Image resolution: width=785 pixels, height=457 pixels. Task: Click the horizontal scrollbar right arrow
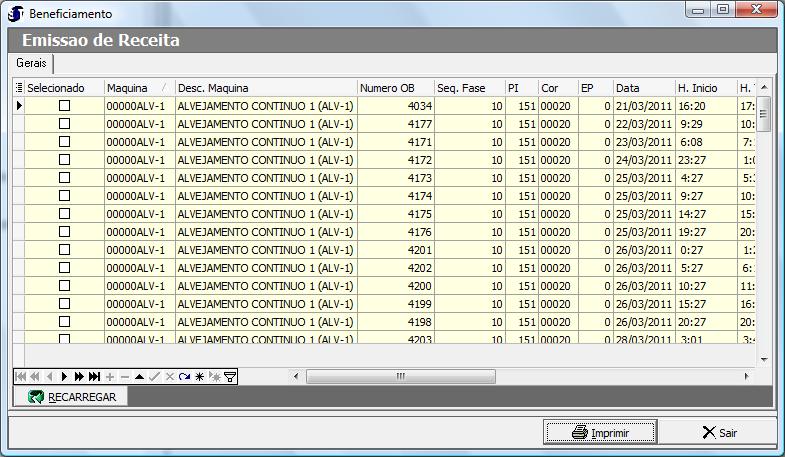(746, 377)
